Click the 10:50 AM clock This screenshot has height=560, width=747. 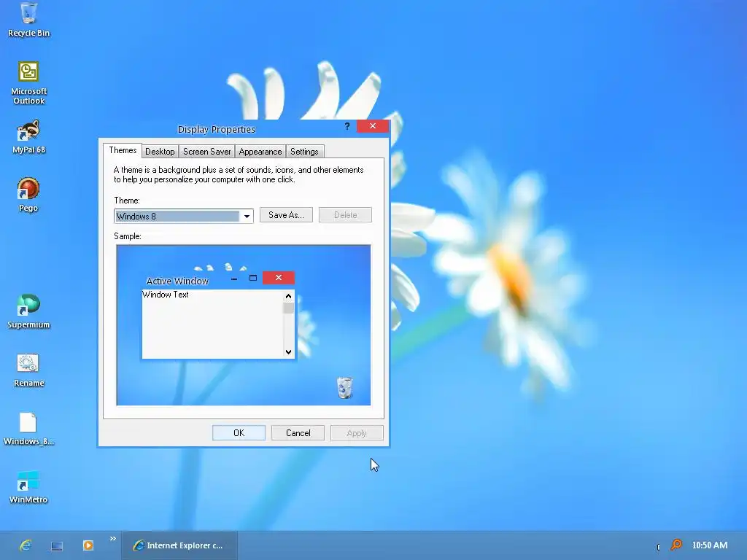tap(709, 545)
